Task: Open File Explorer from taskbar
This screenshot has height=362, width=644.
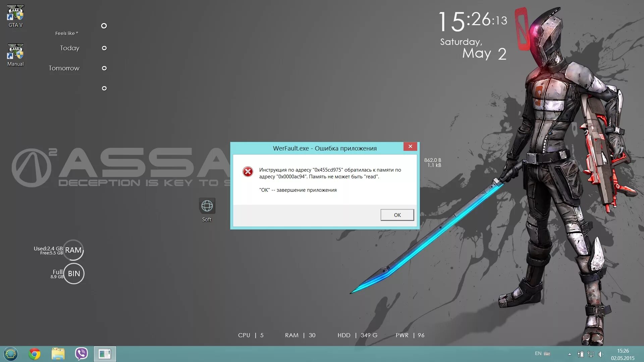Action: coord(58,354)
